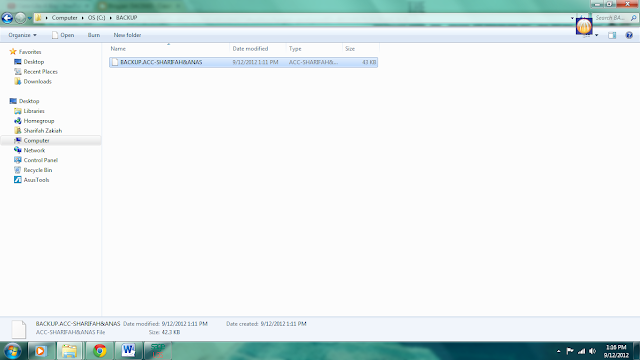This screenshot has height=360, width=640.
Task: Open Downloads in the sidebar
Action: click(x=38, y=81)
